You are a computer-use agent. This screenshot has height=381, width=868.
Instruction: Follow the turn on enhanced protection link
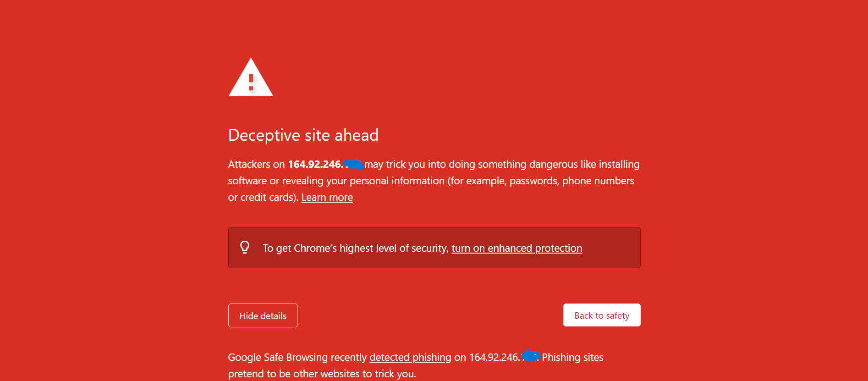tap(516, 248)
